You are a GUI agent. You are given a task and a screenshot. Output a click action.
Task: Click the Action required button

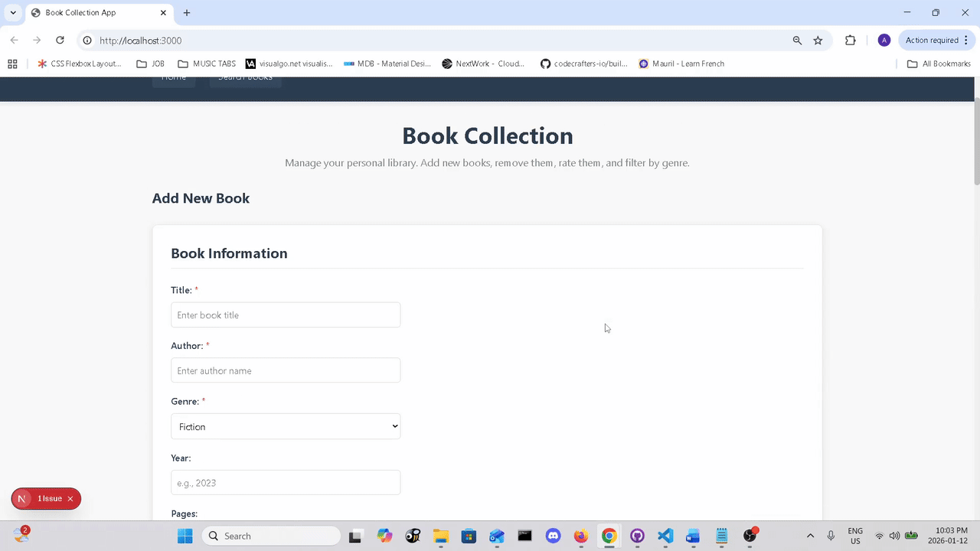[931, 40]
